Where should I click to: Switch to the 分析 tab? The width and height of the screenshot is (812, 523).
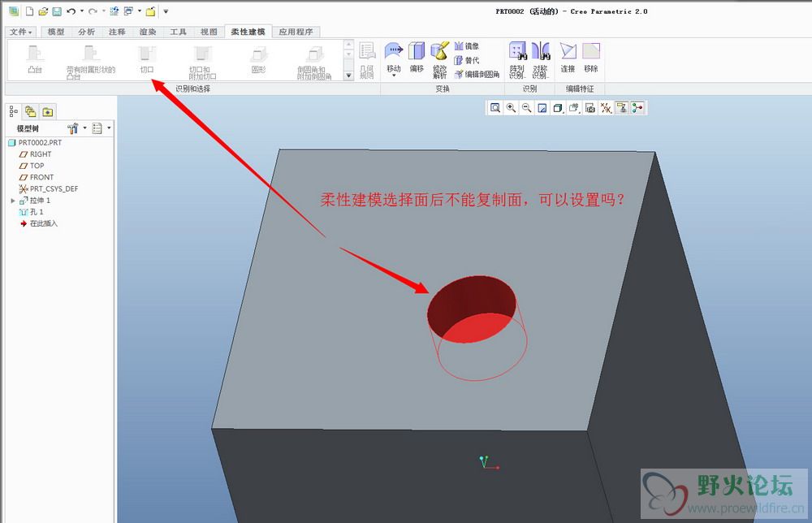[87, 32]
